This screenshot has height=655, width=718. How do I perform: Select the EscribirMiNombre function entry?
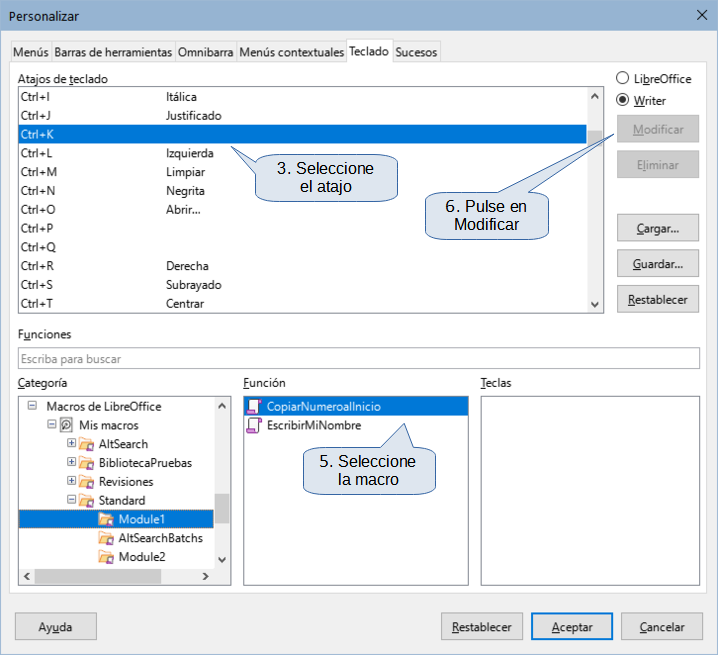tap(356, 425)
